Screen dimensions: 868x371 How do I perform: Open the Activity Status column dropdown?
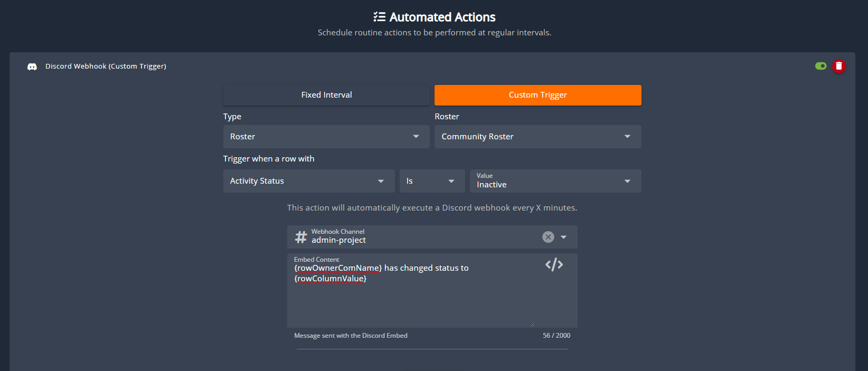[x=308, y=181]
